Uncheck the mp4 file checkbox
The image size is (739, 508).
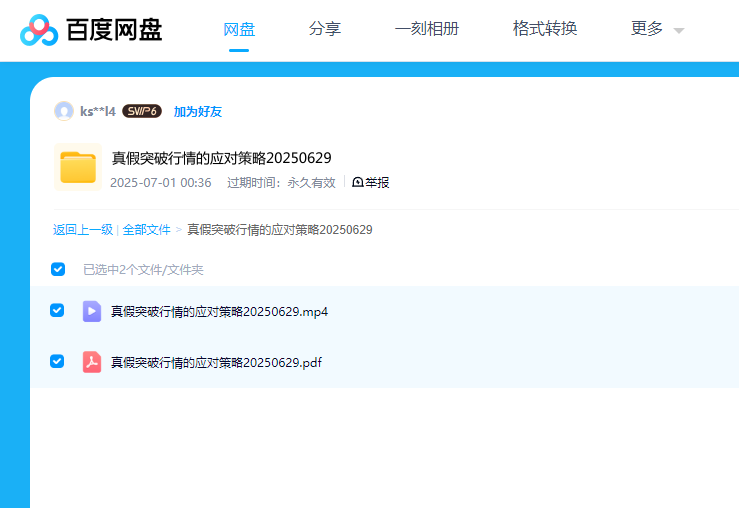(57, 311)
